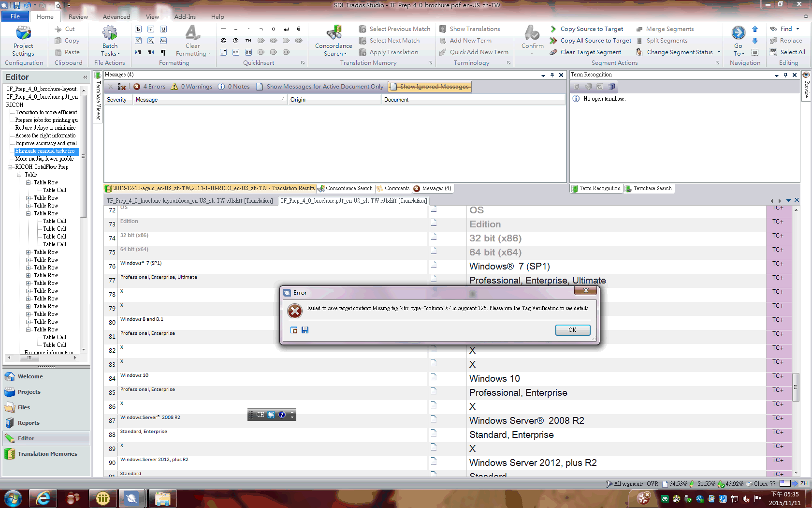This screenshot has width=812, height=508.
Task: Click Select All in Editing group
Action: click(x=787, y=52)
